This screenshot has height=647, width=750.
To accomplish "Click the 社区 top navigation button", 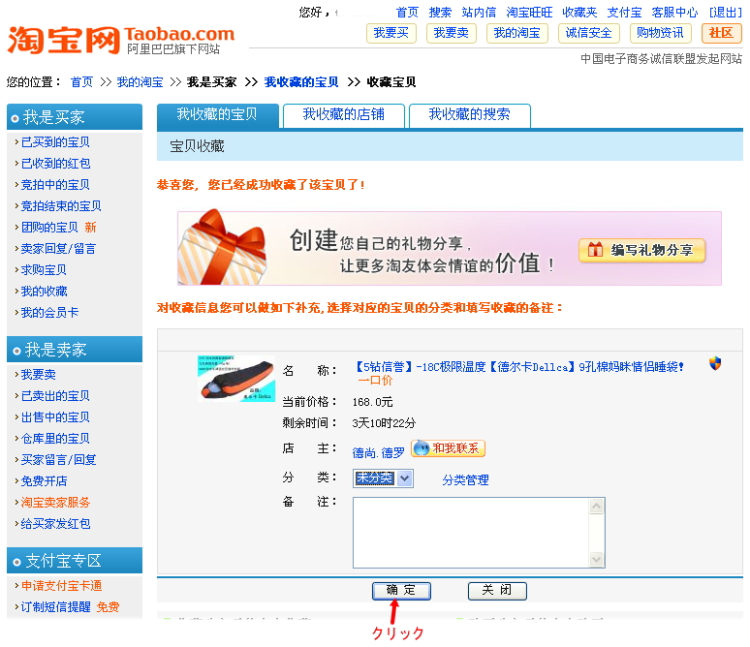I will [721, 33].
